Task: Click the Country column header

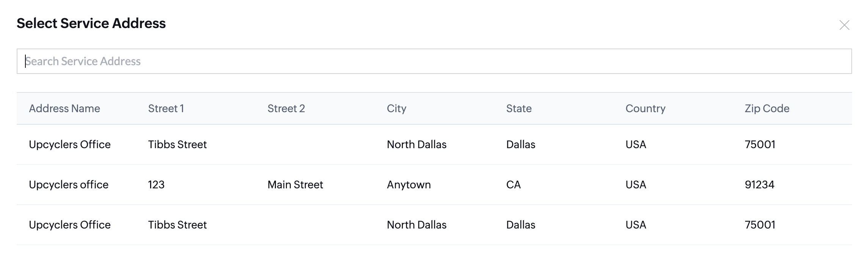Action: 646,109
